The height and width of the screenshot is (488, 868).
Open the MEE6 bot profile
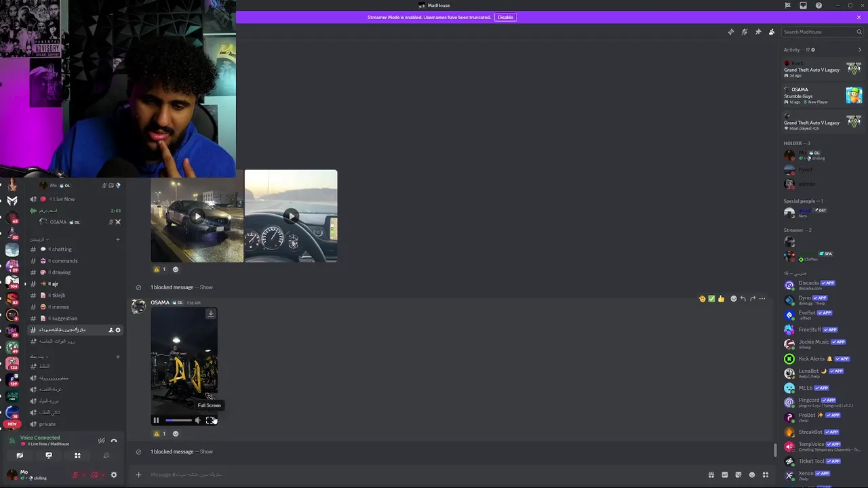pyautogui.click(x=823, y=388)
